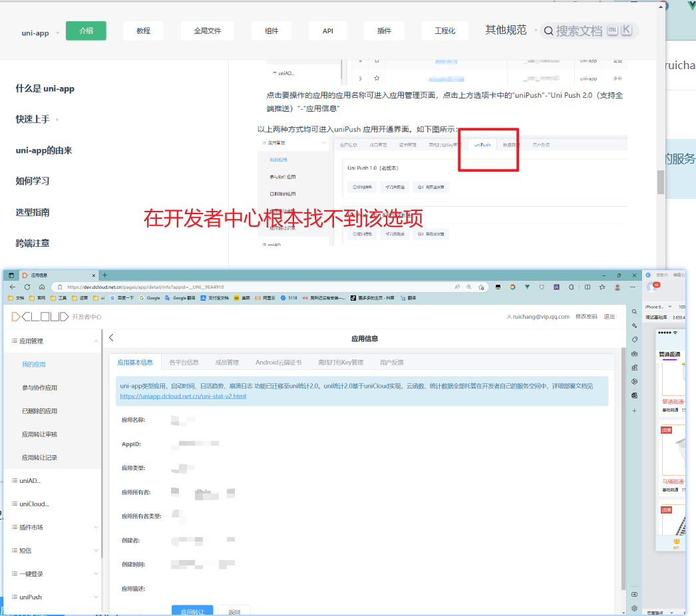Click the browser back arrow button
The width and height of the screenshot is (696, 616).
(13, 287)
